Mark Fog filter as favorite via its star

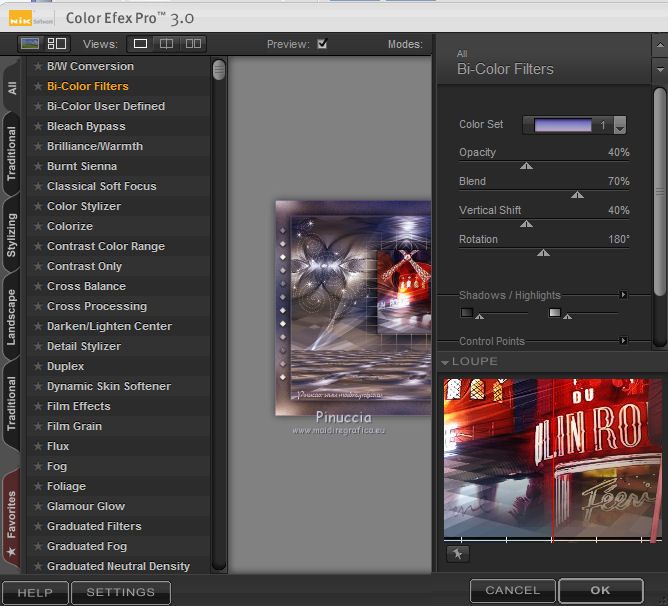coord(38,467)
